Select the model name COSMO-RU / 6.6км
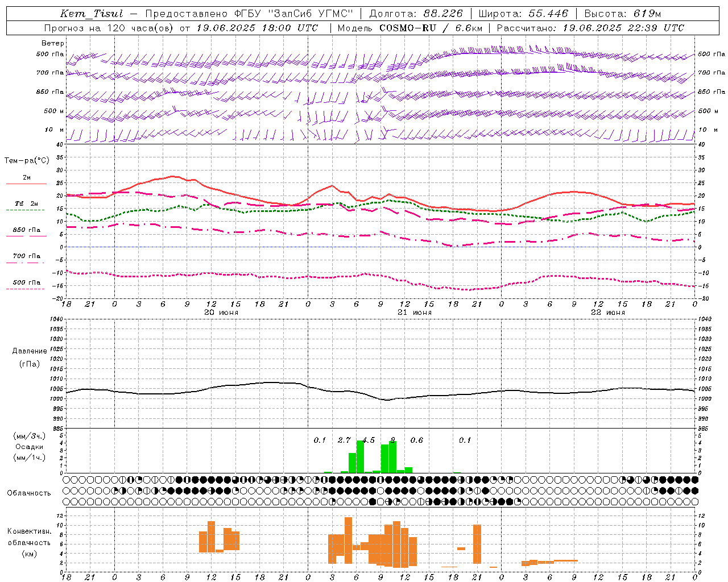Screen dimensions: 728x582 tap(431, 28)
